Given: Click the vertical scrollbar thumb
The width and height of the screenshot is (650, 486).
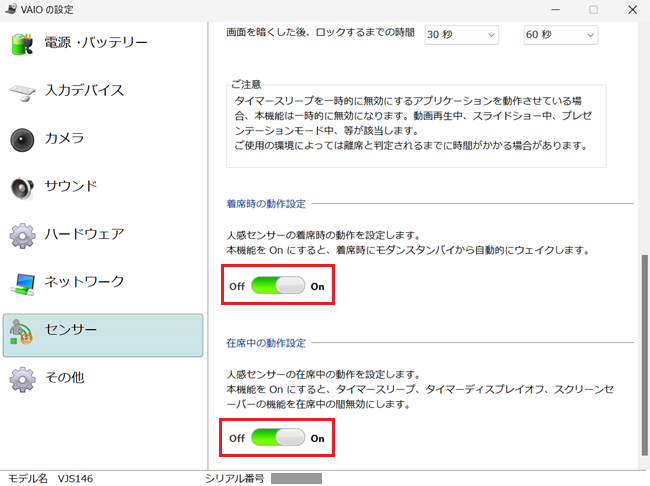Looking at the screenshot, I should tap(645, 355).
